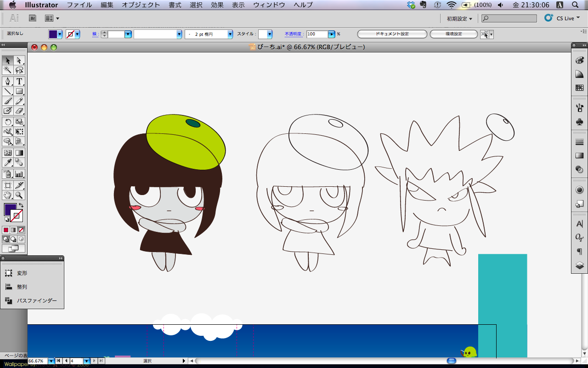Select the Paintbrush tool
588x368 pixels.
(x=8, y=101)
